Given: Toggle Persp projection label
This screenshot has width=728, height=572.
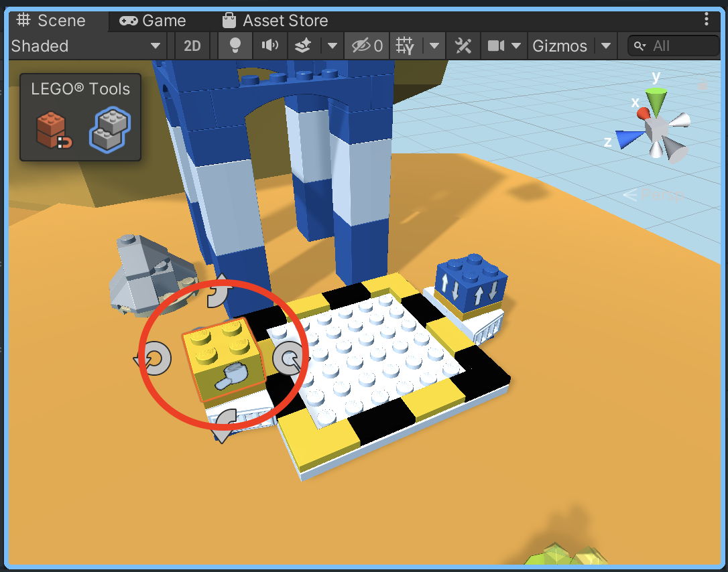Looking at the screenshot, I should (x=653, y=196).
